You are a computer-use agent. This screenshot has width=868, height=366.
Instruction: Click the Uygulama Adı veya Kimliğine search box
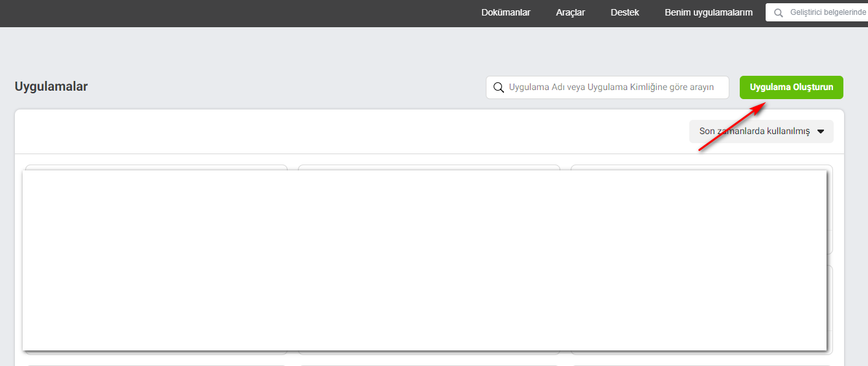coord(608,87)
